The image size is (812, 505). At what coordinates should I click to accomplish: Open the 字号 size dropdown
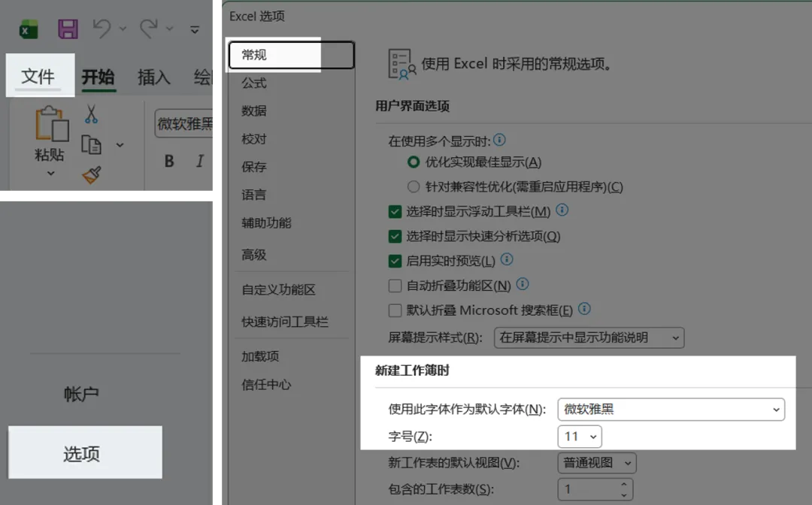pyautogui.click(x=580, y=437)
